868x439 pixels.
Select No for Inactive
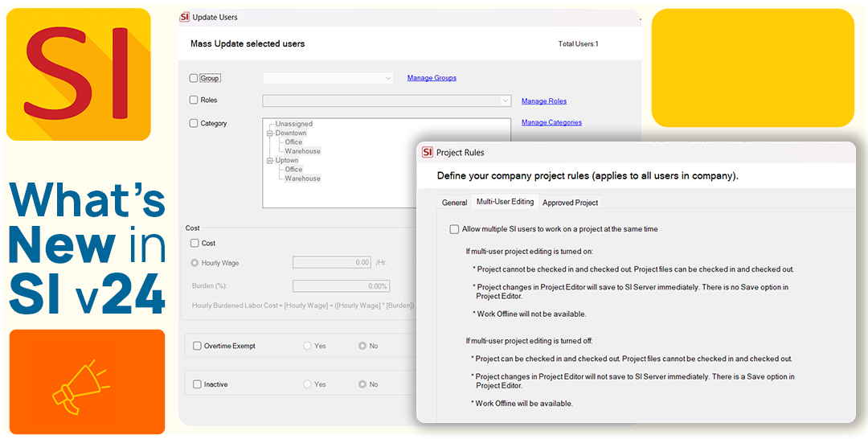click(x=362, y=384)
